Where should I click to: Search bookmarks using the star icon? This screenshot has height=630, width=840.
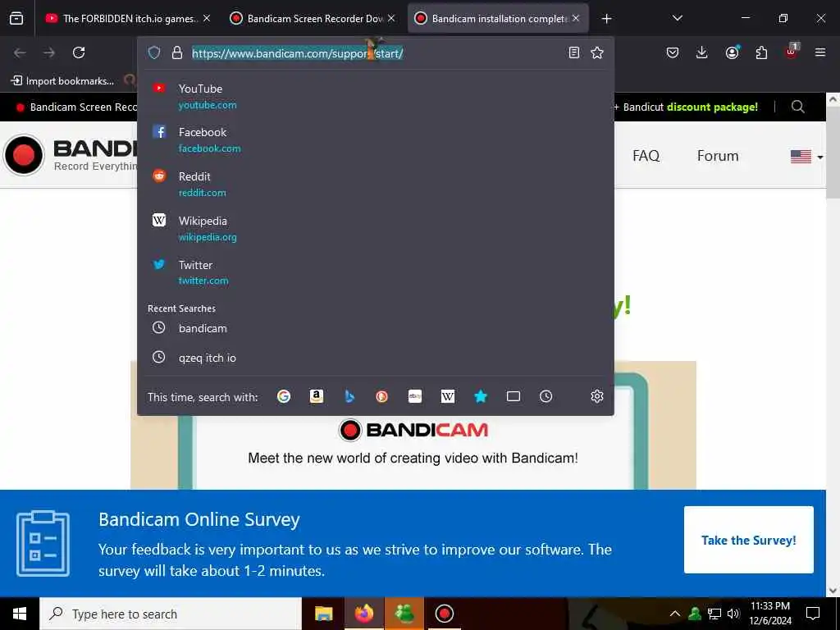pyautogui.click(x=481, y=396)
